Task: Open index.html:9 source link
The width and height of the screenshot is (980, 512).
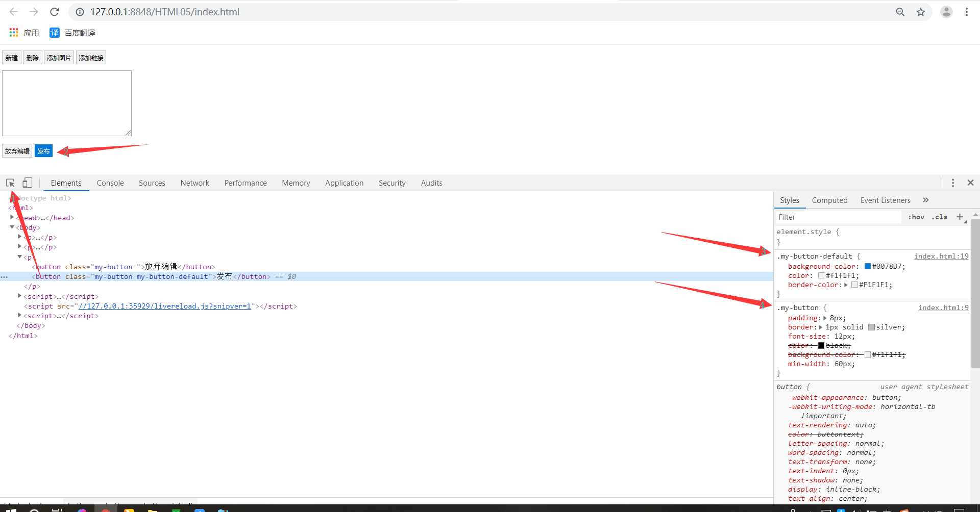Action: (x=943, y=308)
